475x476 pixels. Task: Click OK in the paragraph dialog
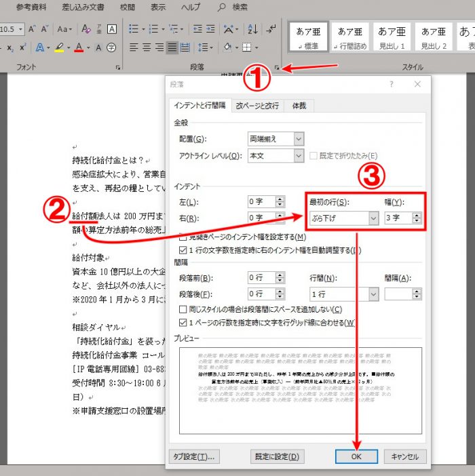[x=356, y=456]
